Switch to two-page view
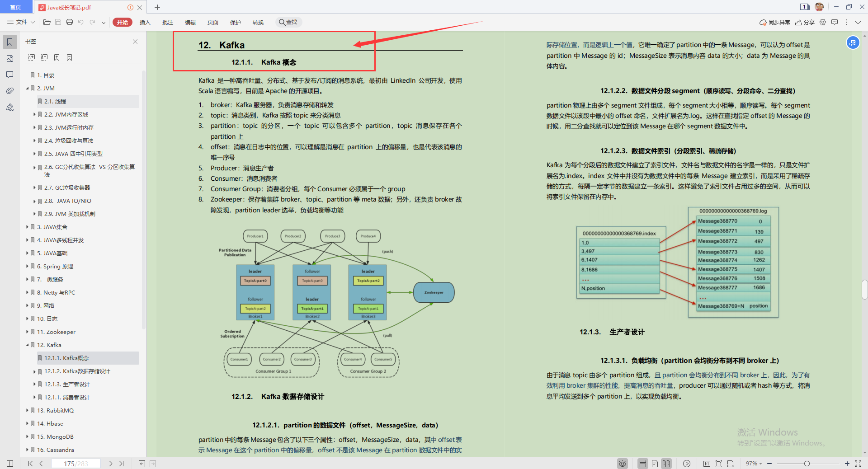The width and height of the screenshot is (868, 469). tap(666, 464)
